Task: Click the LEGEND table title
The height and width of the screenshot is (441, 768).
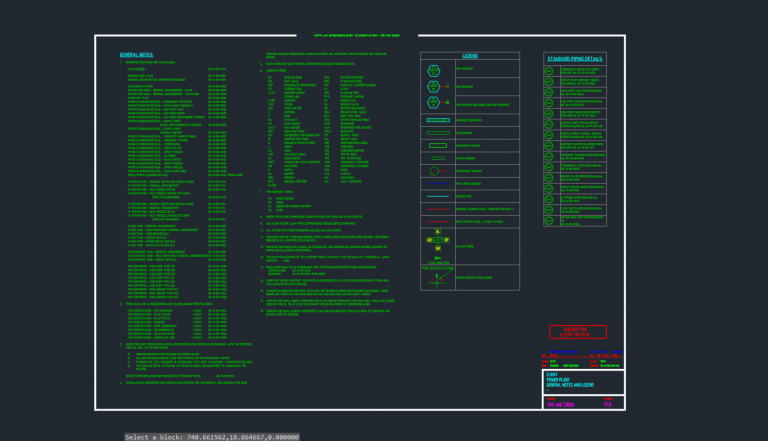Action: coord(470,56)
